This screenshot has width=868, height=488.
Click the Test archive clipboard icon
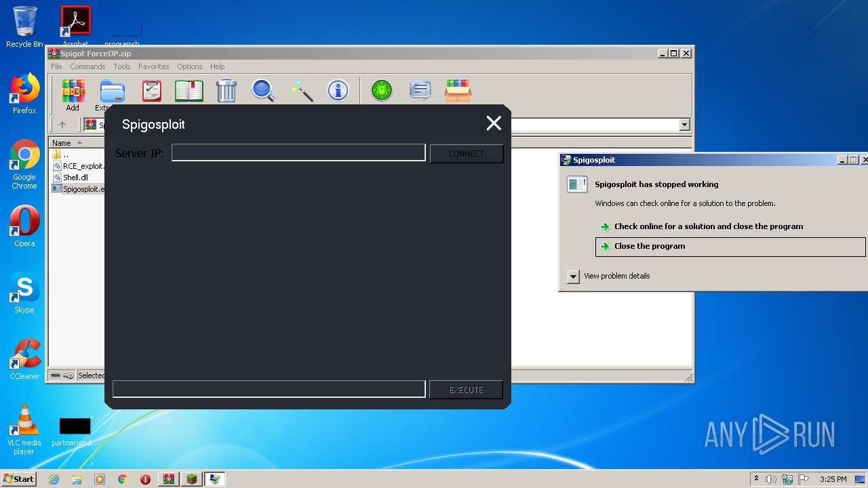[x=152, y=91]
